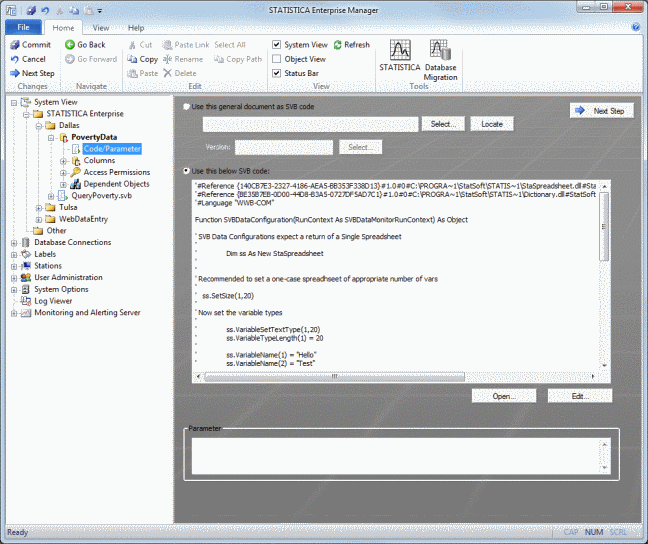Click the Commit changes icon
The image size is (648, 544).
(x=15, y=45)
